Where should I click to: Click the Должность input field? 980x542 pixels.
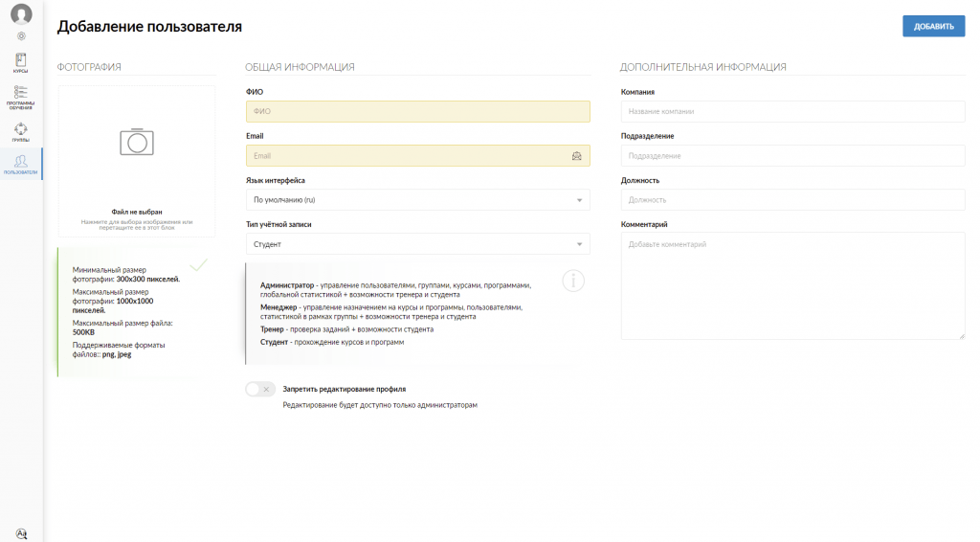[x=792, y=200]
